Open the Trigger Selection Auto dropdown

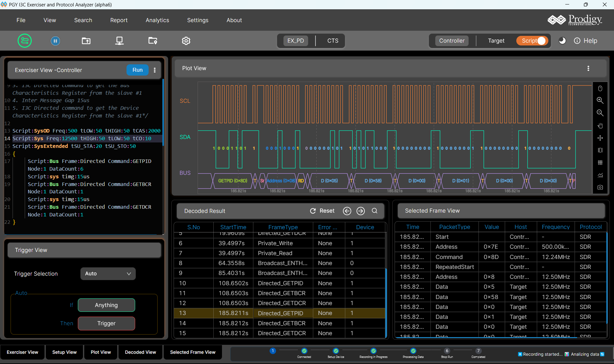point(108,274)
